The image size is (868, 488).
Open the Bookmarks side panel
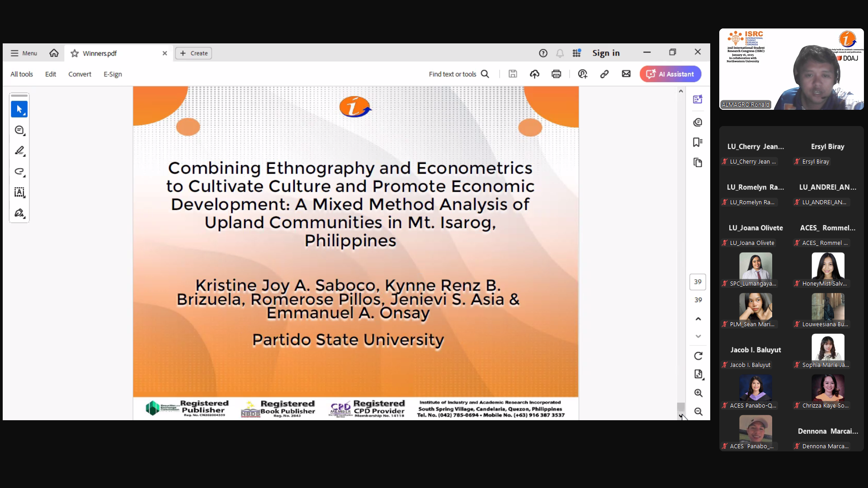[x=698, y=142]
